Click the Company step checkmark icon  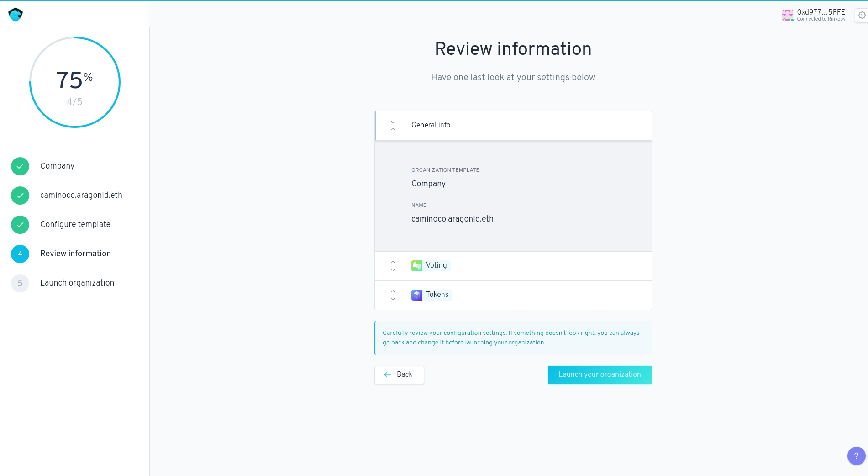point(20,166)
